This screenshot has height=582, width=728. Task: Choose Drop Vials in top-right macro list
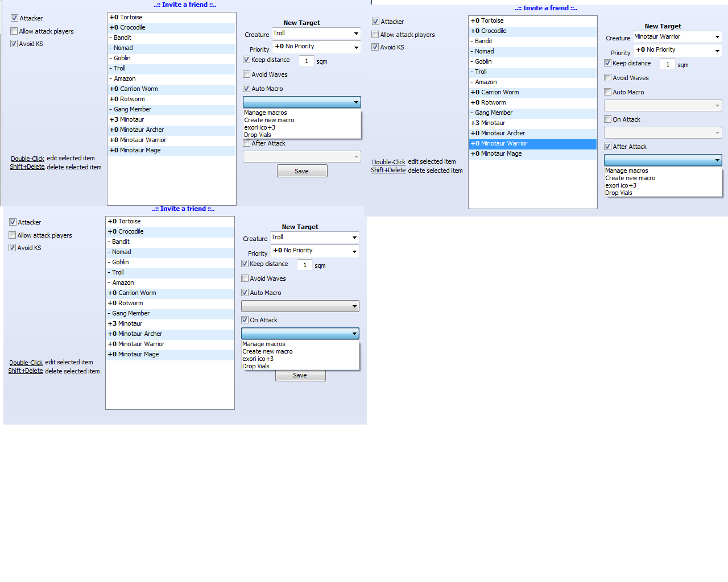click(619, 193)
